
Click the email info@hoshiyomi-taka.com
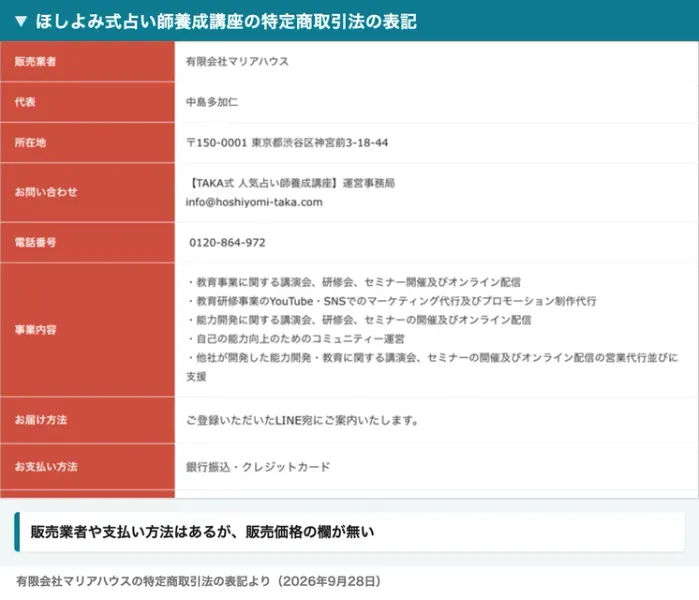pyautogui.click(x=254, y=202)
